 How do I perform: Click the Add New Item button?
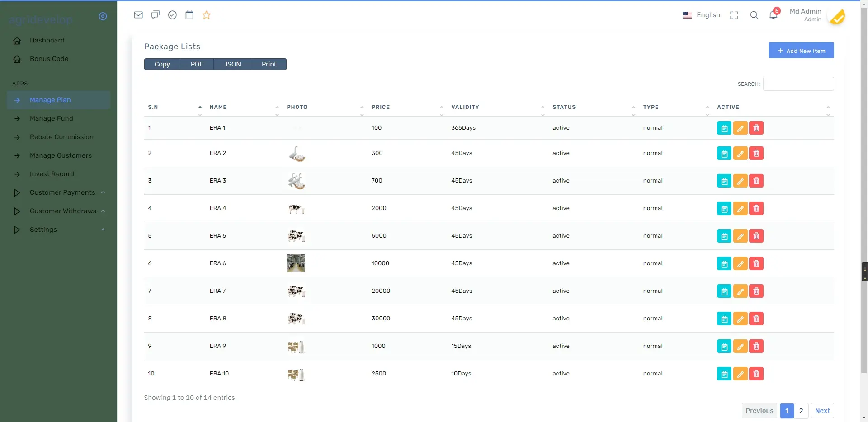pyautogui.click(x=801, y=51)
